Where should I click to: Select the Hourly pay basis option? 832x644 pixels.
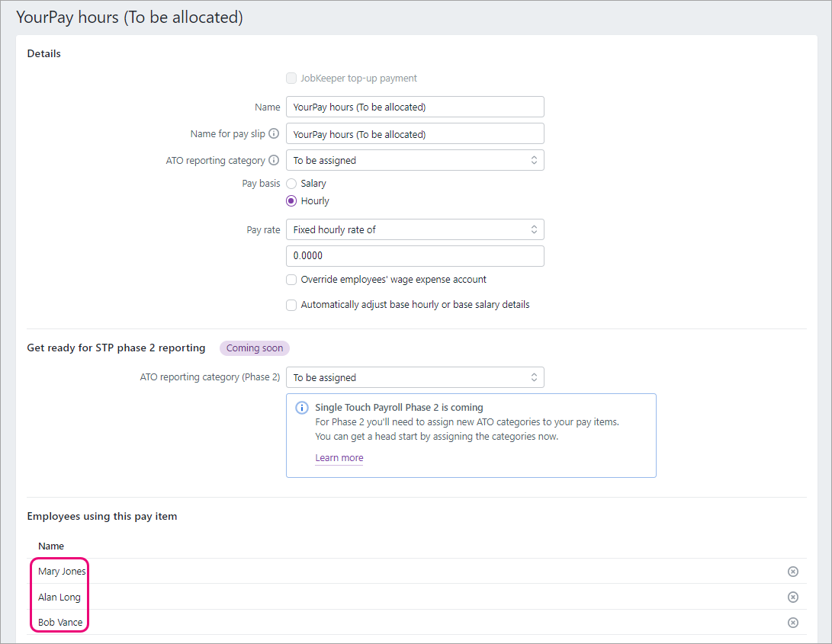[x=291, y=201]
